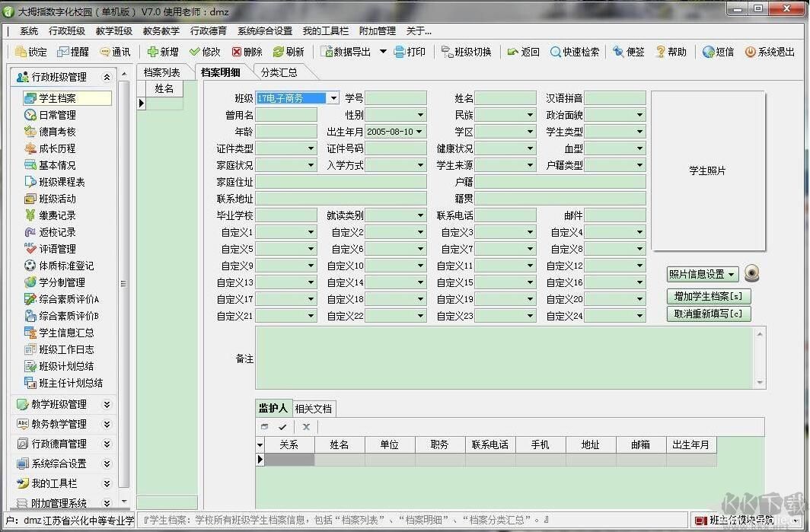This screenshot has width=810, height=532.
Task: Click the 锁定 lock icon in toolbar
Action: [x=21, y=52]
